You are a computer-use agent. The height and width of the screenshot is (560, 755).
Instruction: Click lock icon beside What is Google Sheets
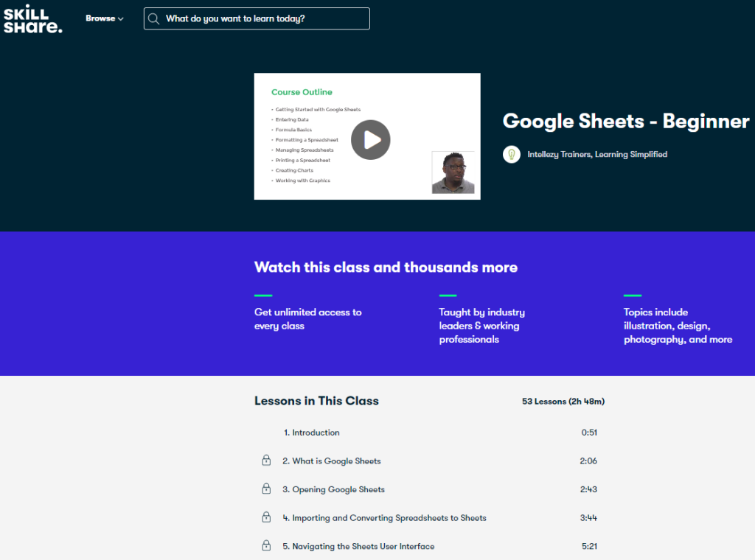click(x=266, y=461)
